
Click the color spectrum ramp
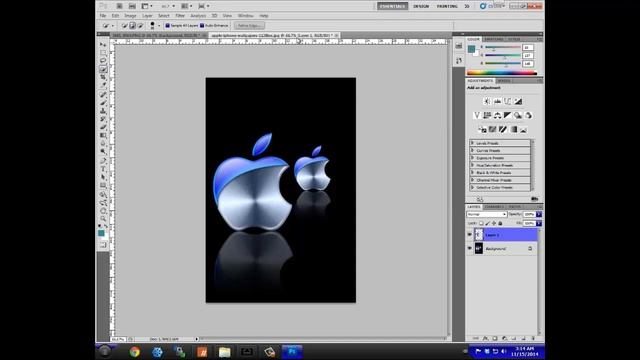click(502, 73)
